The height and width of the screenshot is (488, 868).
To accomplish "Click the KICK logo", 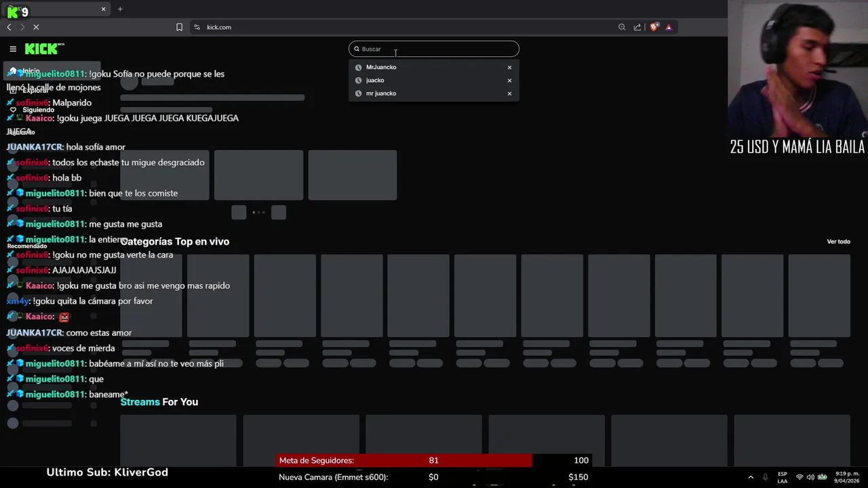I will [x=44, y=49].
